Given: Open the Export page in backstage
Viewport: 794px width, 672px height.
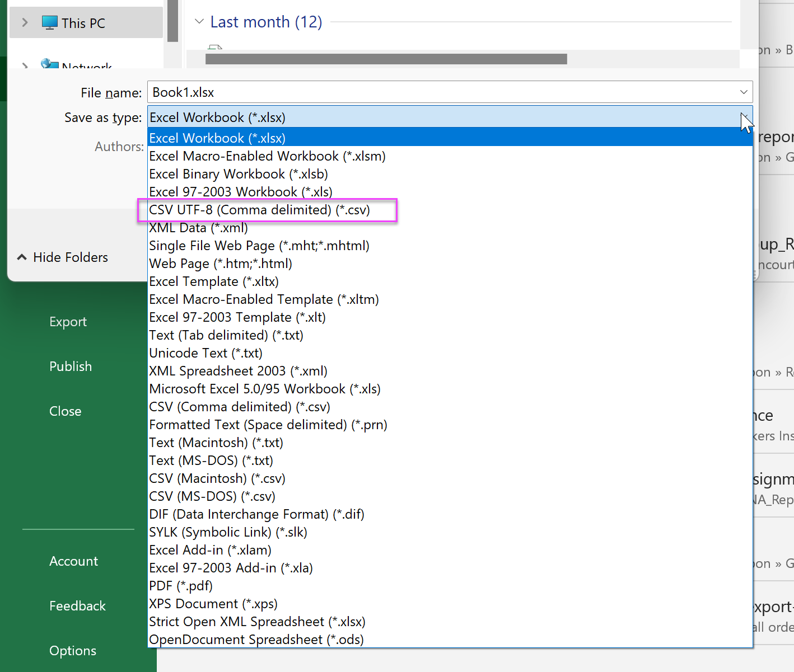Looking at the screenshot, I should click(x=68, y=322).
